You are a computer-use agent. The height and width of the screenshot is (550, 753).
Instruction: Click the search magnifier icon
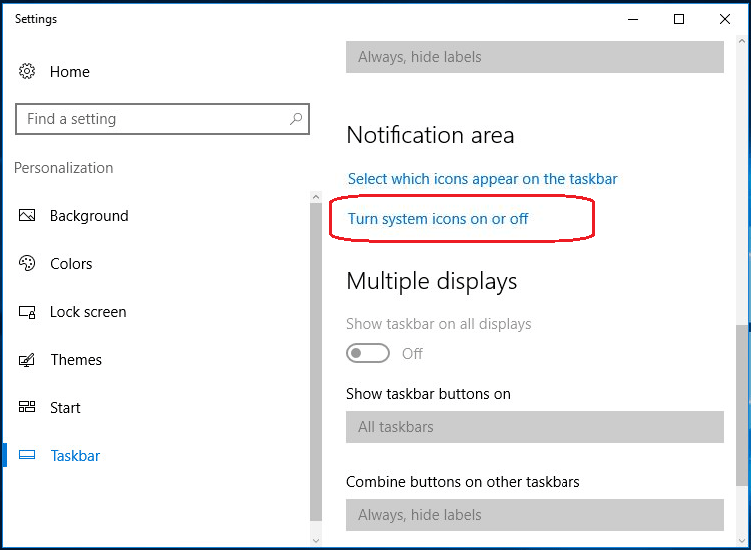[x=296, y=119]
